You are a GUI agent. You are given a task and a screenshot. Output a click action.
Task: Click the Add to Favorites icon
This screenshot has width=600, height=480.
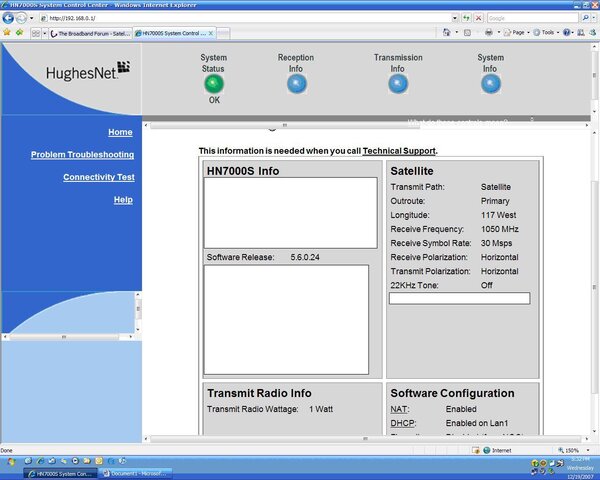[19, 33]
